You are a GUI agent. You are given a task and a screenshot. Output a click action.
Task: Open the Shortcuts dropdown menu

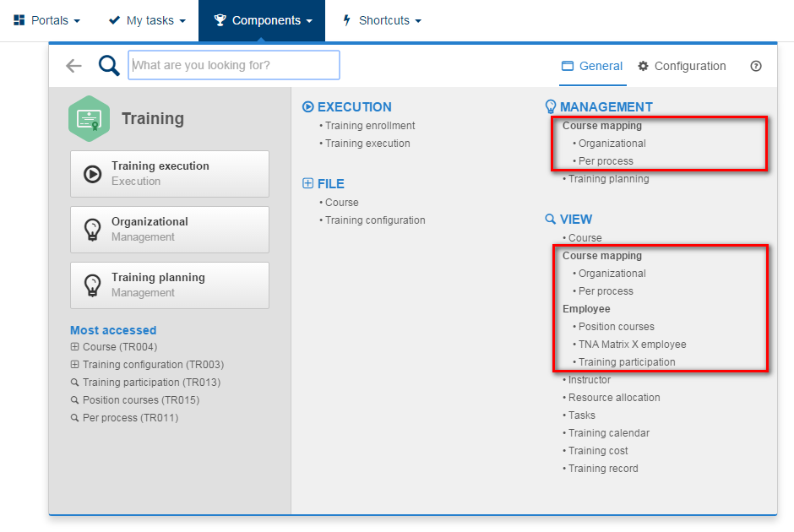pos(383,20)
